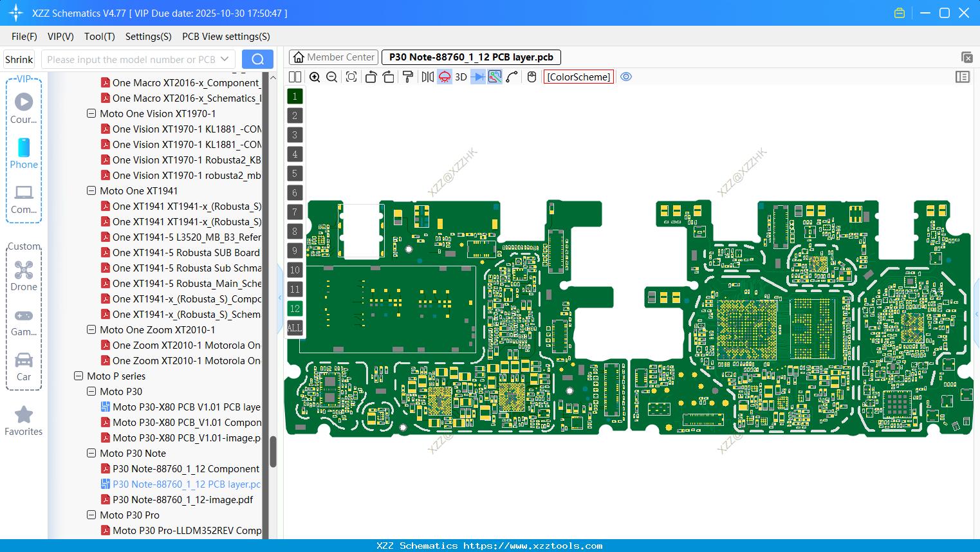
Task: Click the Member Center button
Action: [333, 57]
